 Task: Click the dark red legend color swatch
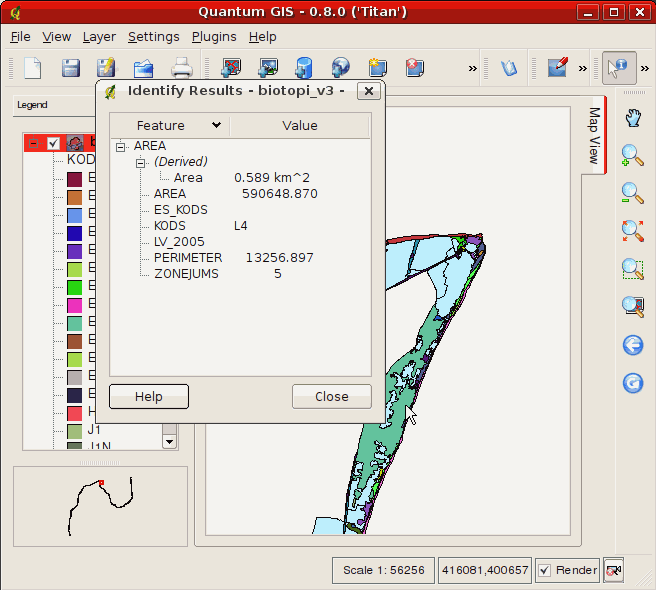(x=74, y=180)
